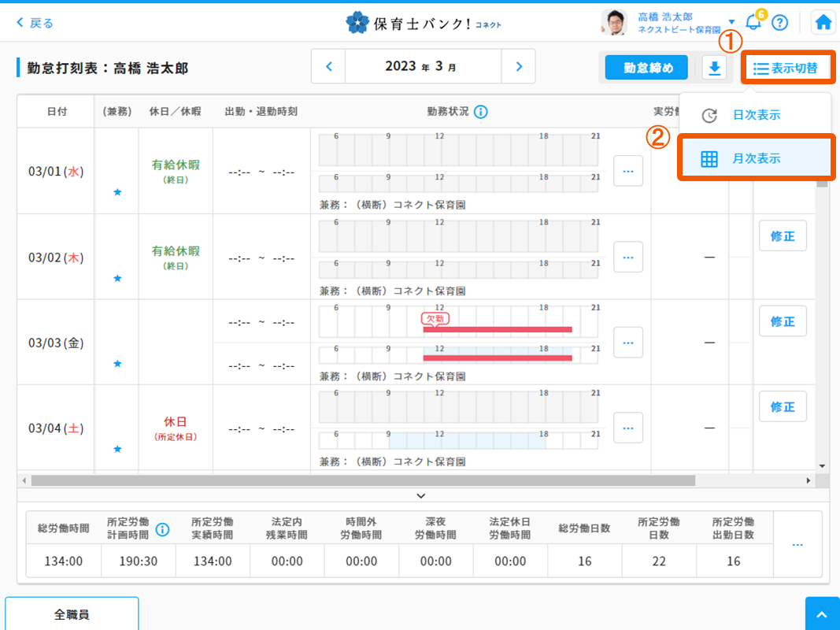Select 日次表示 from the menu
The height and width of the screenshot is (630, 840).
(x=755, y=115)
